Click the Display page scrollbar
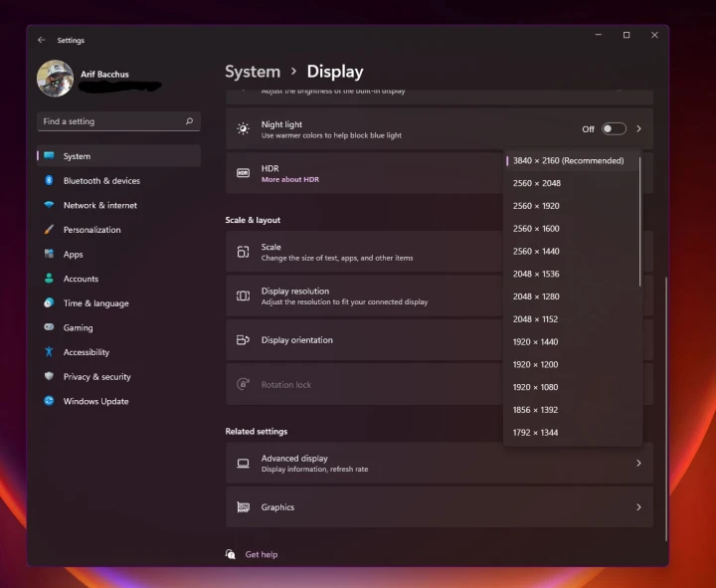 [666, 409]
